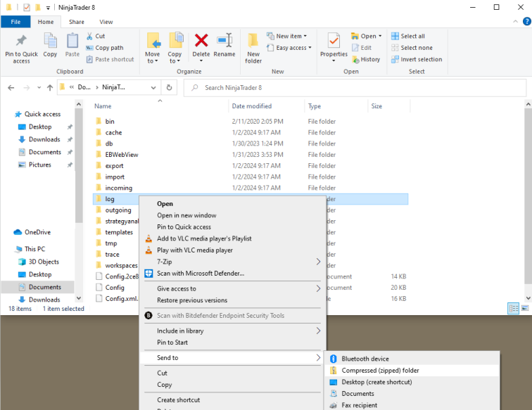Choose Bluetooth device in Send to submenu
Viewport: 532px width, 410px height.
click(412, 359)
